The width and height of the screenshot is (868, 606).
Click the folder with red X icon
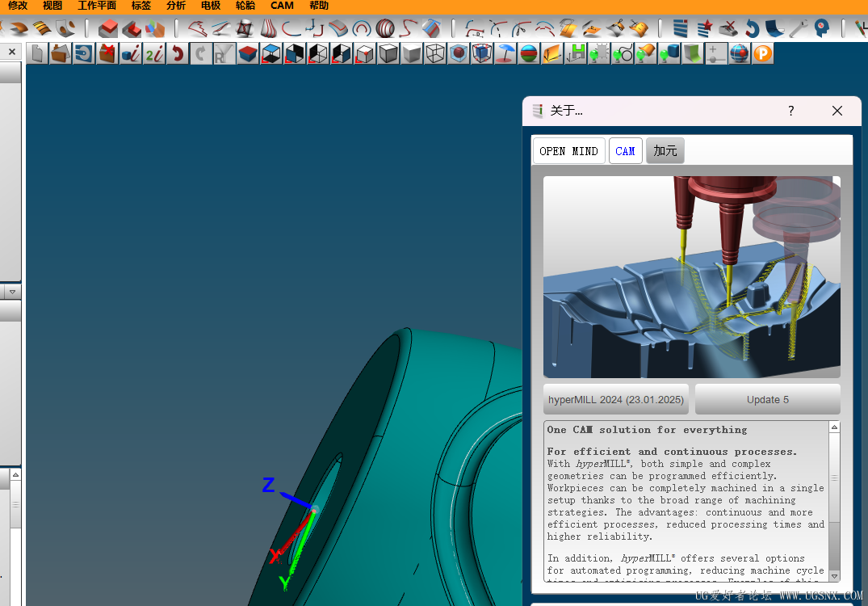[107, 54]
